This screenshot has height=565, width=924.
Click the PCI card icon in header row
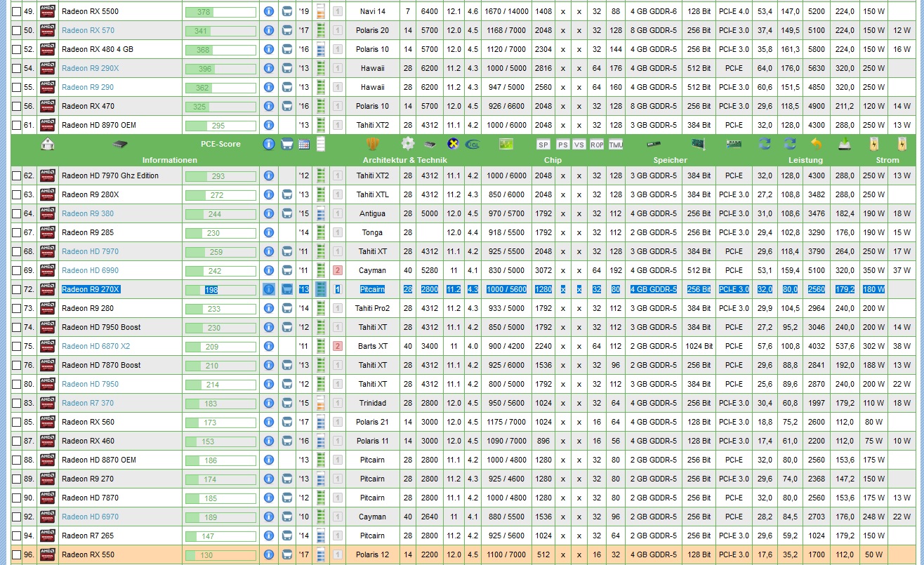pos(699,144)
